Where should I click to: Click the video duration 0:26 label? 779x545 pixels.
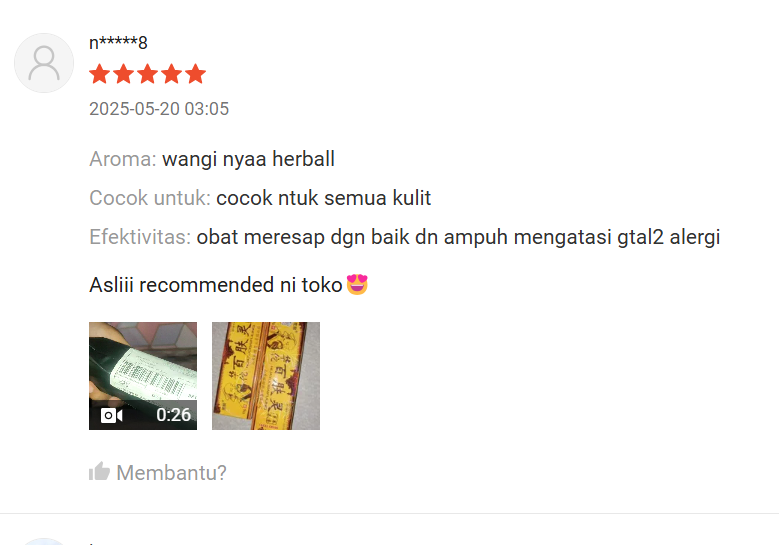point(173,415)
